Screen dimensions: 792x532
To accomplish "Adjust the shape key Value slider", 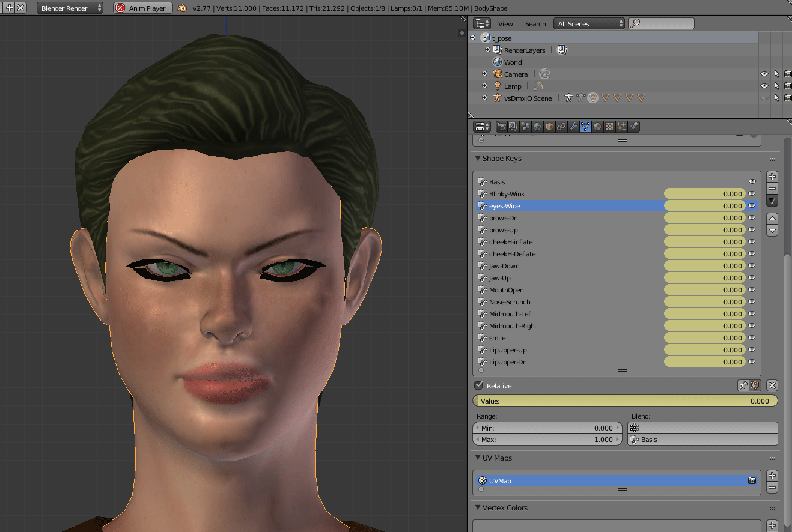I will pyautogui.click(x=625, y=401).
